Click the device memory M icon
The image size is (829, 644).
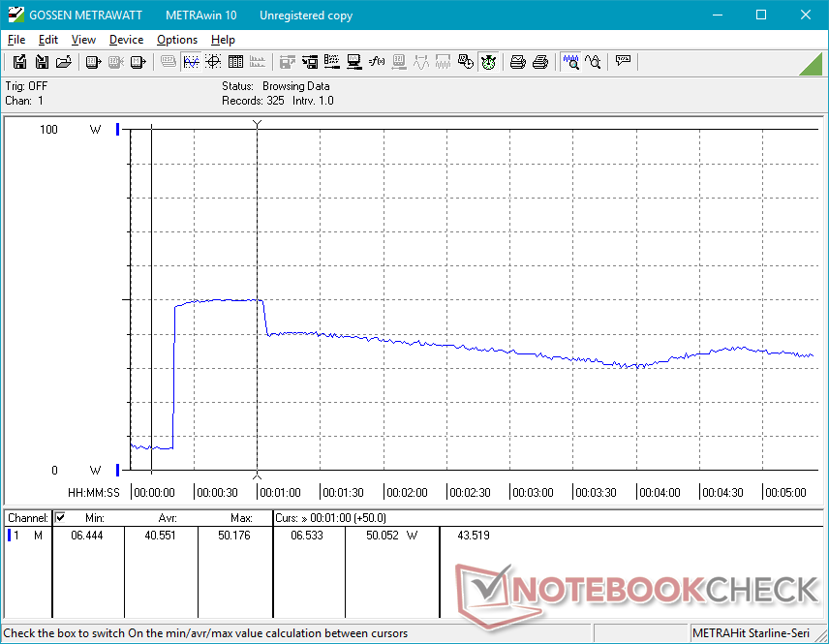pos(138,62)
